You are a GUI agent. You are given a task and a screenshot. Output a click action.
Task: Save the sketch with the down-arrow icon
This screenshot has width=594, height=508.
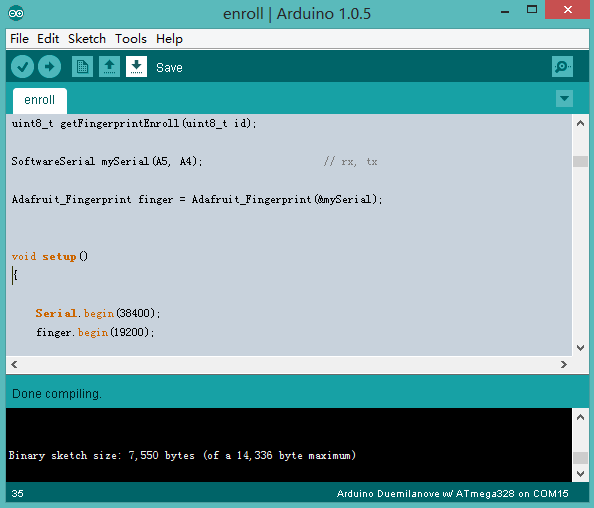pos(136,67)
